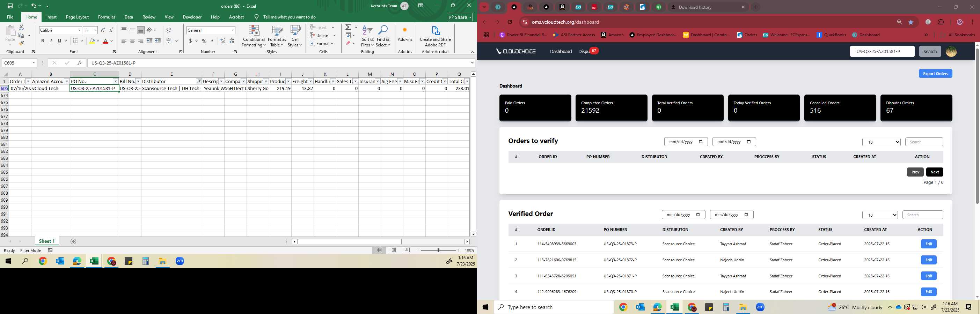Click the top search field with PO number
Image resolution: width=980 pixels, height=314 pixels.
click(882, 51)
